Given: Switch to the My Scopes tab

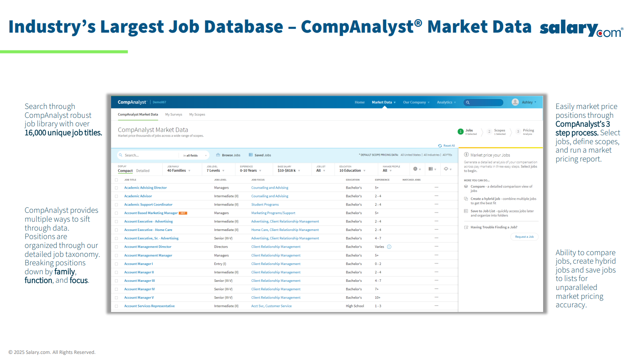Looking at the screenshot, I should pyautogui.click(x=197, y=114).
